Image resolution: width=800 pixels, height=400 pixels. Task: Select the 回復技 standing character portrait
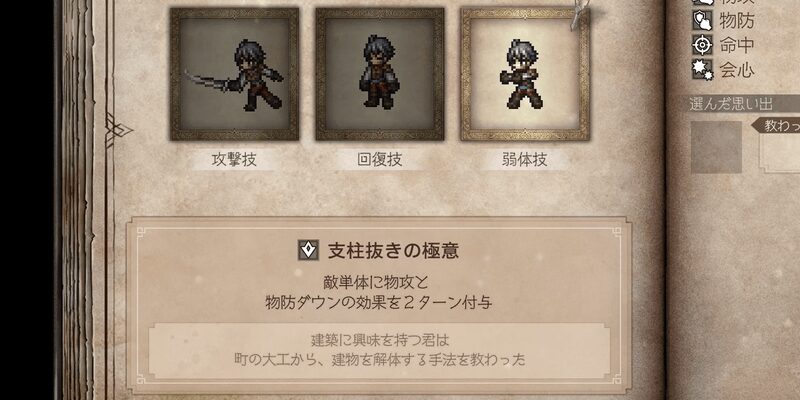click(380, 74)
